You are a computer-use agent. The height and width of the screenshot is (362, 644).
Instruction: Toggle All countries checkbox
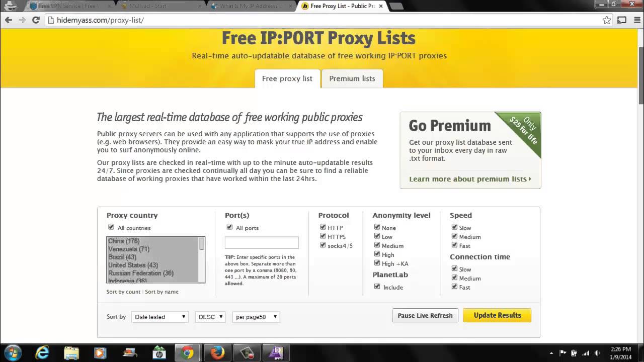point(111,227)
